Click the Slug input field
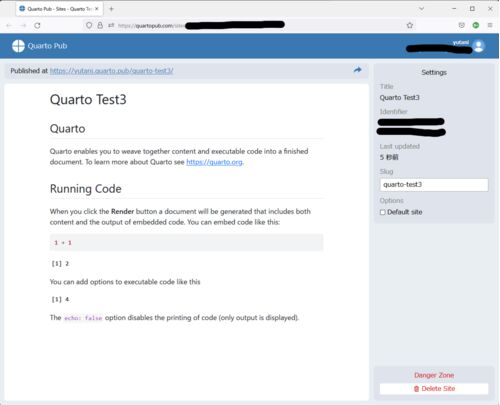Screen dimensions: 500x405 click(434, 185)
